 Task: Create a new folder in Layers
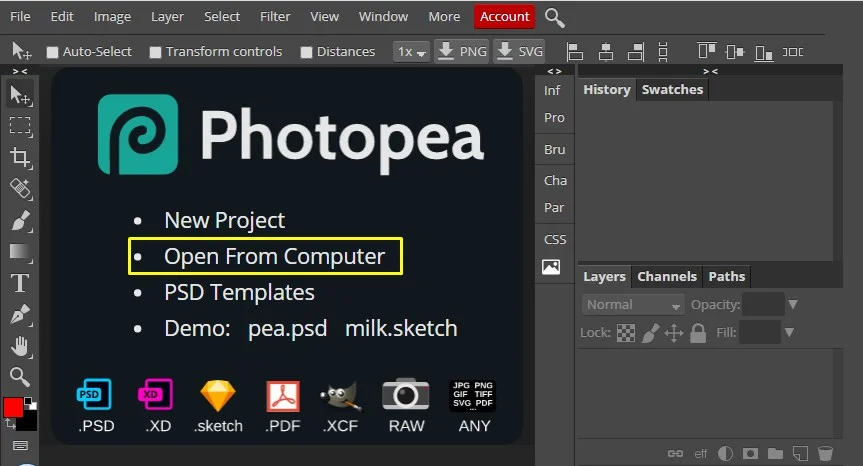click(775, 453)
